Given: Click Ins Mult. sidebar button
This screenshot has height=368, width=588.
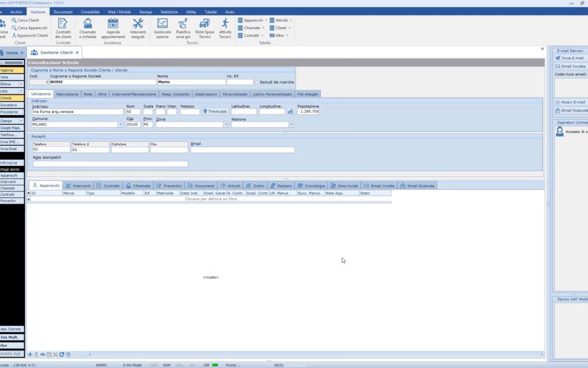Looking at the screenshot, I should click(x=12, y=337).
